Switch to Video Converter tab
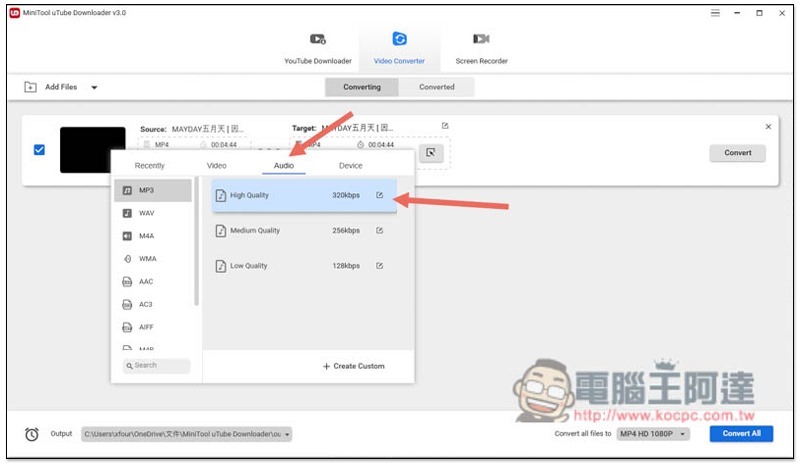Viewport: 800px width, 464px height. (399, 48)
